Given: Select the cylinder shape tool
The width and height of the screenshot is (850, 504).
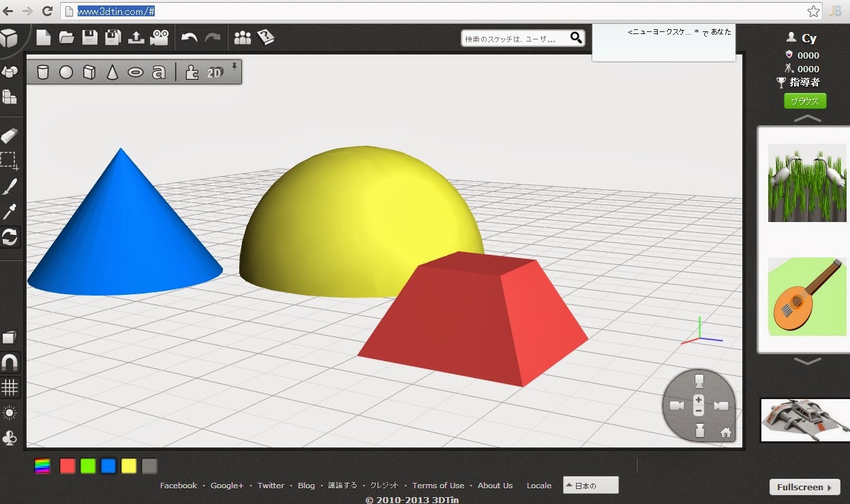Looking at the screenshot, I should coord(42,71).
